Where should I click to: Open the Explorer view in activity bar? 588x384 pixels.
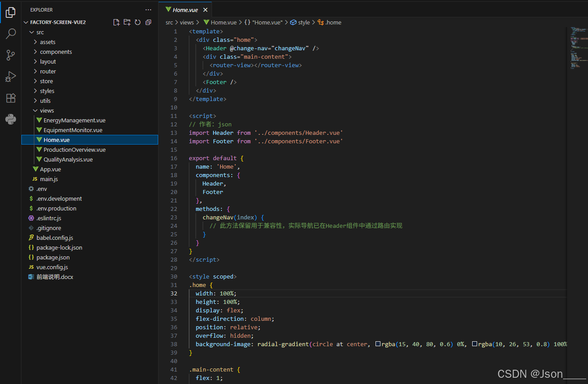(x=11, y=12)
